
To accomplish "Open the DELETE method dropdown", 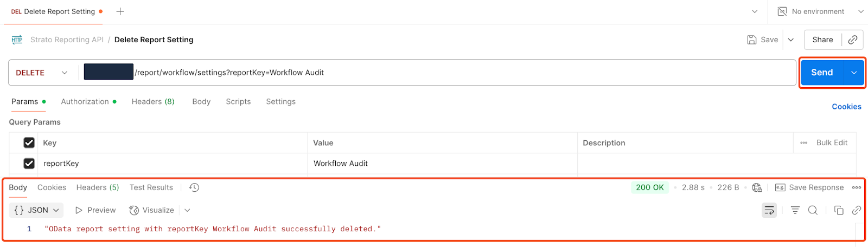I will [x=42, y=73].
